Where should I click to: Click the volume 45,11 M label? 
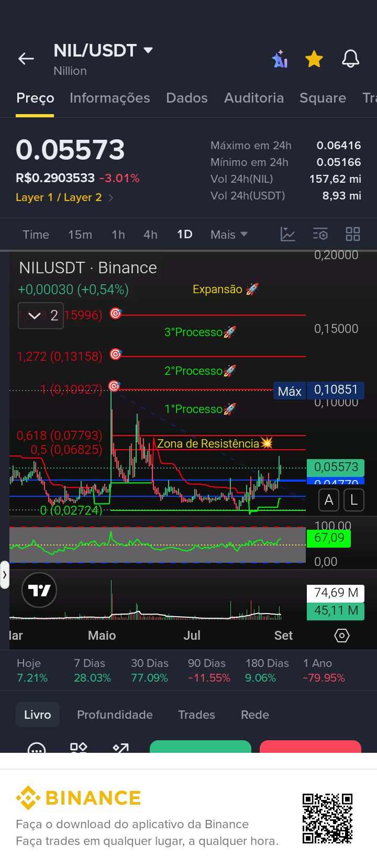(336, 610)
